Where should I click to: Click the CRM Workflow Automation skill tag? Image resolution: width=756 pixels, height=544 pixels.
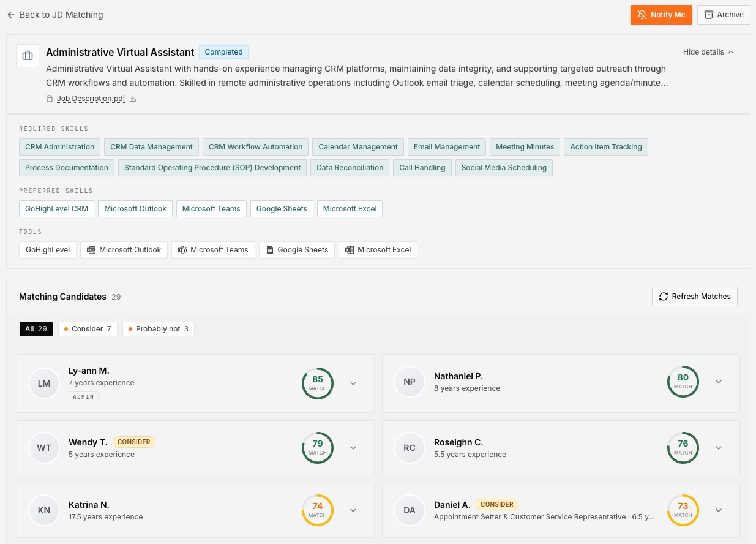click(256, 147)
